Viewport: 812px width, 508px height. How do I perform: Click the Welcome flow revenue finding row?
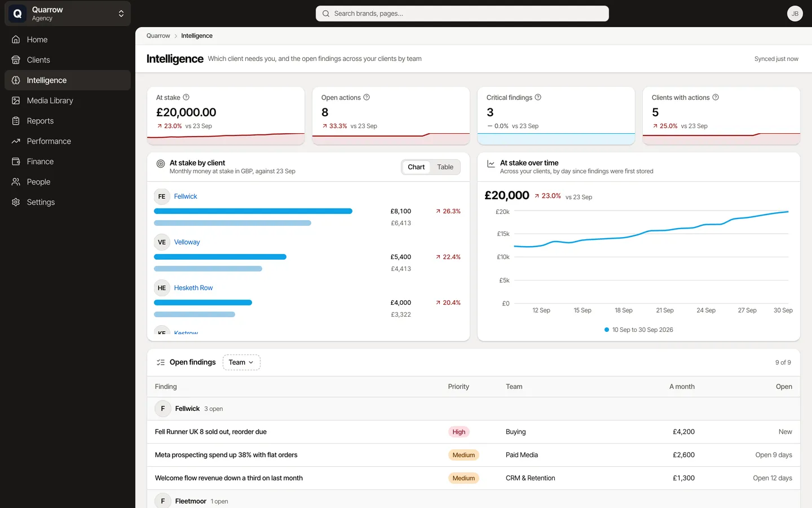[x=474, y=478]
